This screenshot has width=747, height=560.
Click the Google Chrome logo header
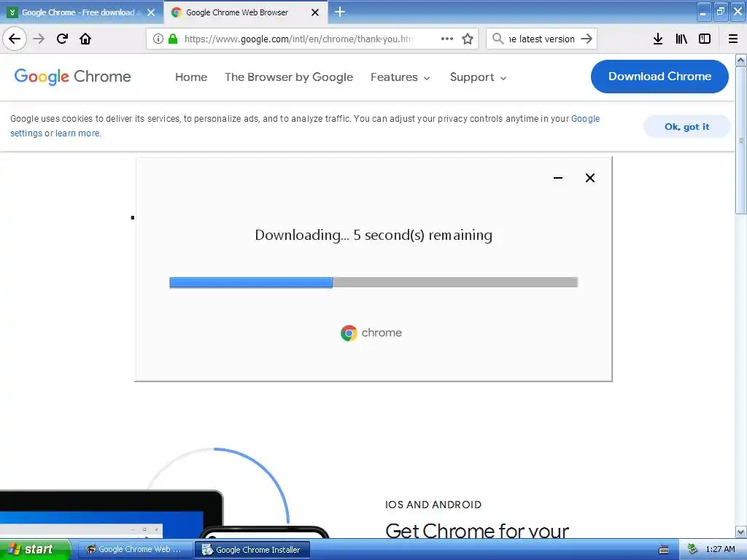[72, 76]
